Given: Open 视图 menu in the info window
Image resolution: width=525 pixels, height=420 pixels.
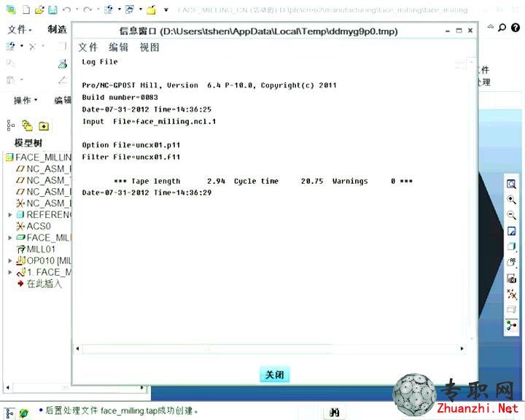Looking at the screenshot, I should click(x=149, y=47).
